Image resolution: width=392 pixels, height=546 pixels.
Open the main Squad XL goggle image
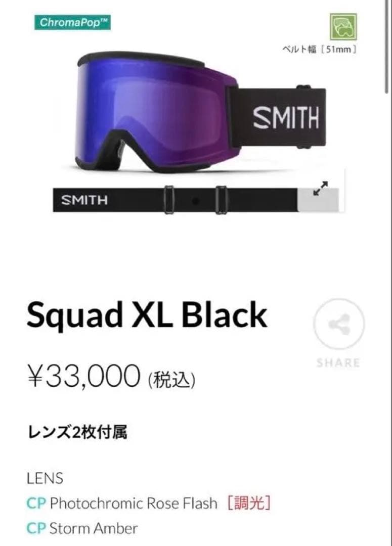coord(201,112)
